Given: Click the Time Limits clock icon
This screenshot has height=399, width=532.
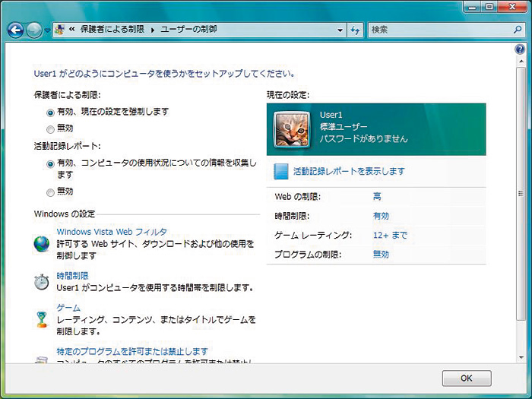Looking at the screenshot, I should pyautogui.click(x=41, y=282).
